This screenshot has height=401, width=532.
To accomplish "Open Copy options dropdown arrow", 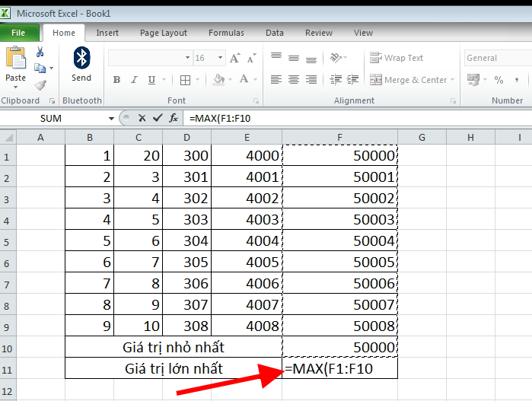I will click(x=51, y=68).
